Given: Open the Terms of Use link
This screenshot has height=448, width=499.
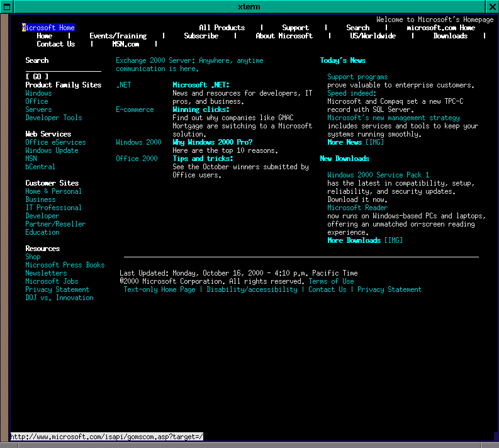Looking at the screenshot, I should click(331, 281).
